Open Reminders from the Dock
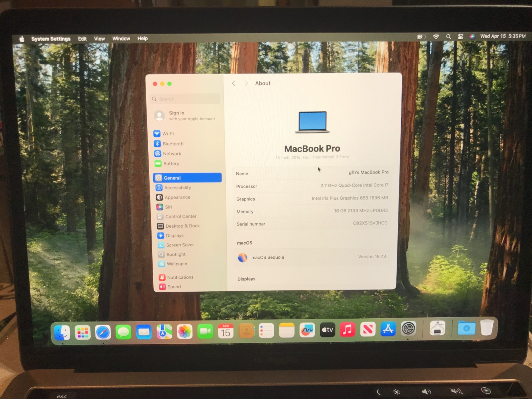 [266, 331]
